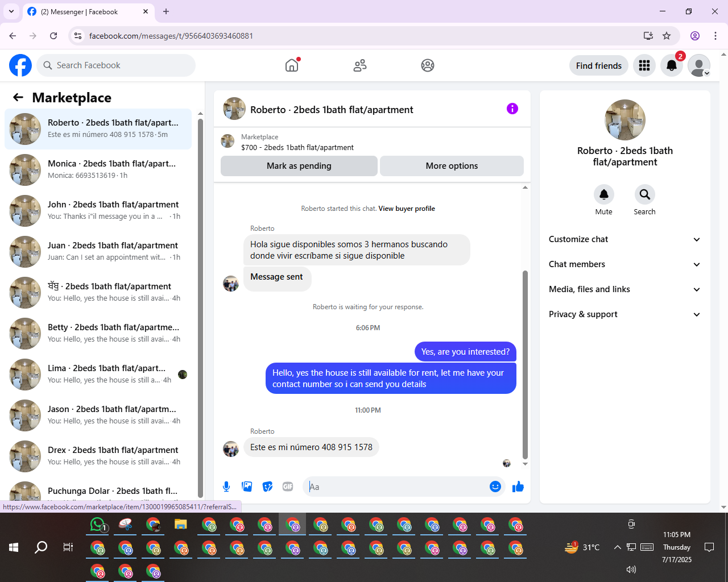Open a new browser tab
The image size is (728, 582).
(x=166, y=11)
